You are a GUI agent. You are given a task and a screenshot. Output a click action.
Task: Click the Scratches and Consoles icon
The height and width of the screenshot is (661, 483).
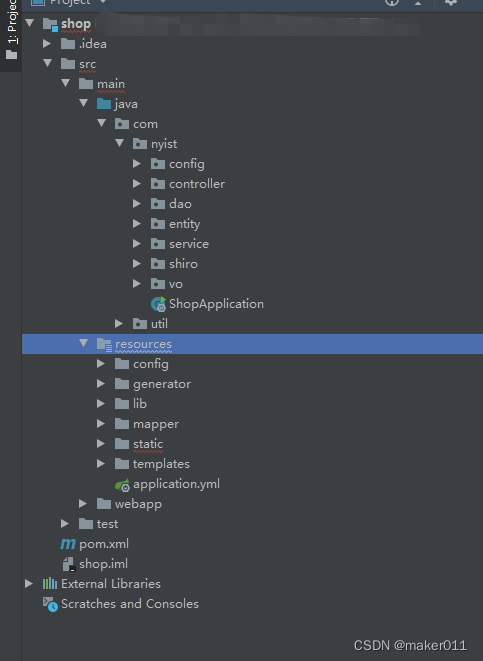coord(50,604)
